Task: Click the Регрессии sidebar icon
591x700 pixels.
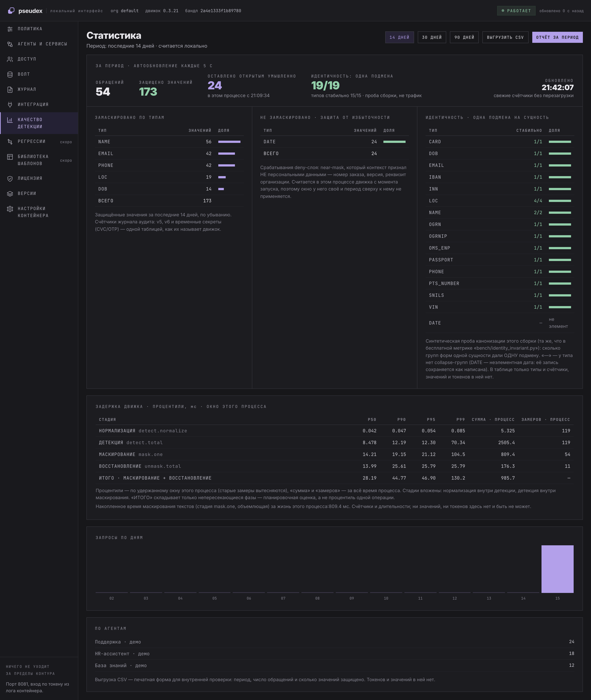Action: click(x=10, y=142)
